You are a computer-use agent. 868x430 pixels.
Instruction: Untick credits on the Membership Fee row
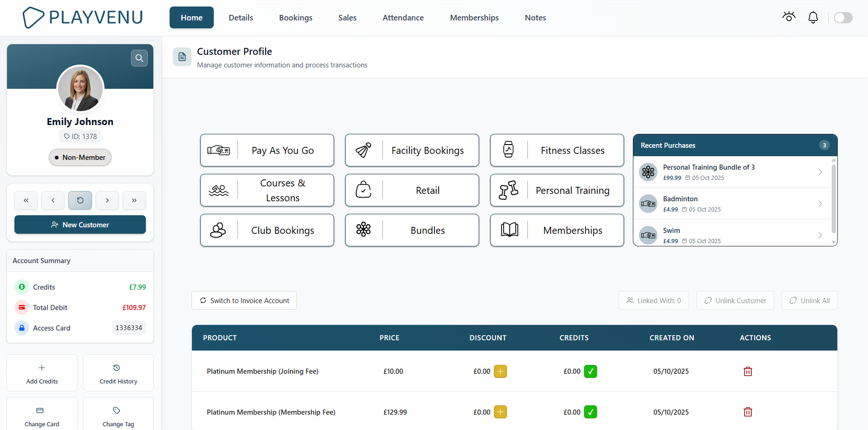coord(590,412)
